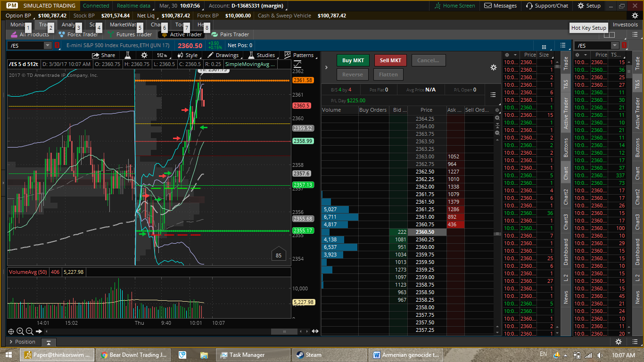Zoom in the price ladder with plus magnifier
Screen dimensions: 644x362
tap(497, 118)
